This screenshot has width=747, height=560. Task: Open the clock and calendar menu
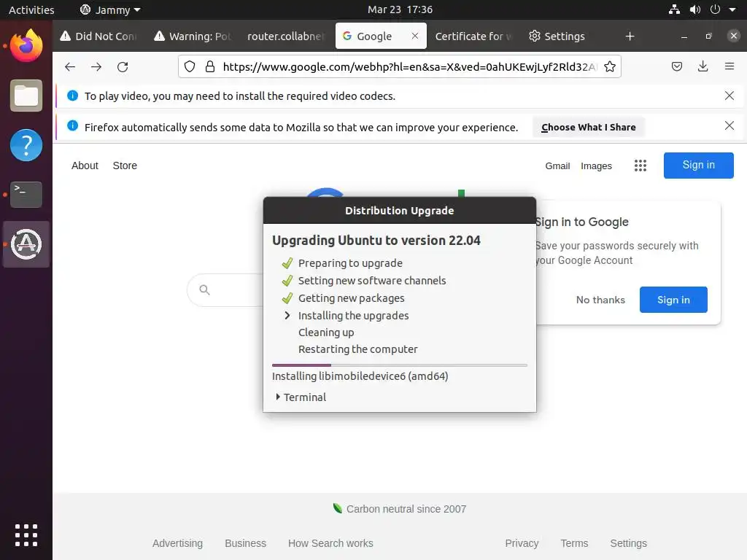(400, 9)
